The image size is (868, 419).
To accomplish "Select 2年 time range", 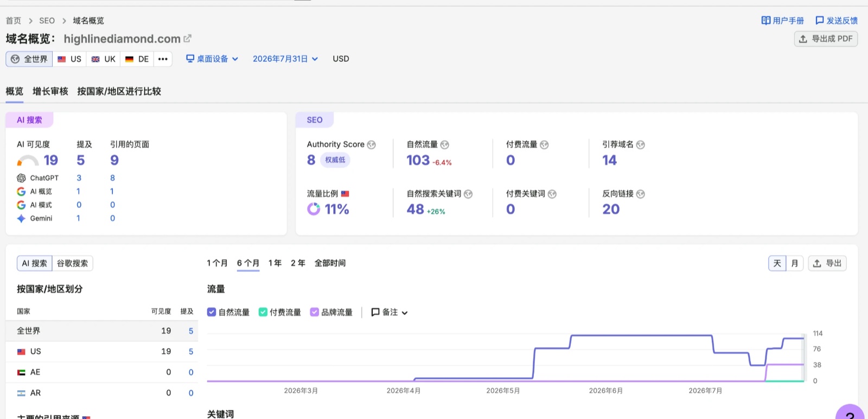I will coord(298,263).
